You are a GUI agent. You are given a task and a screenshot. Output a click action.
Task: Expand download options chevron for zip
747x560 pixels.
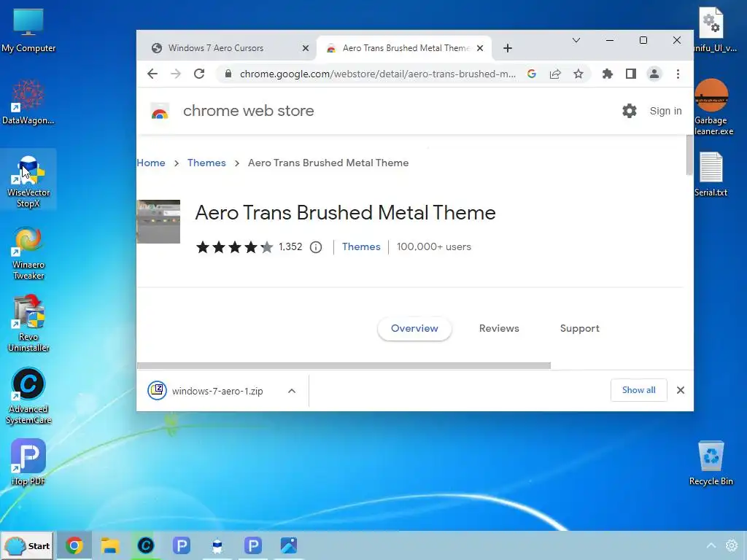(x=292, y=391)
